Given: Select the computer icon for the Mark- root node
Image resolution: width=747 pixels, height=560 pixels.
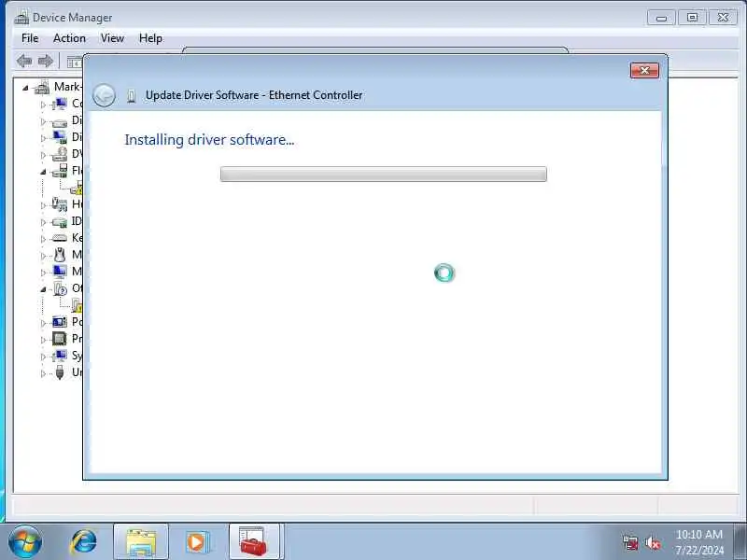Looking at the screenshot, I should click(42, 87).
